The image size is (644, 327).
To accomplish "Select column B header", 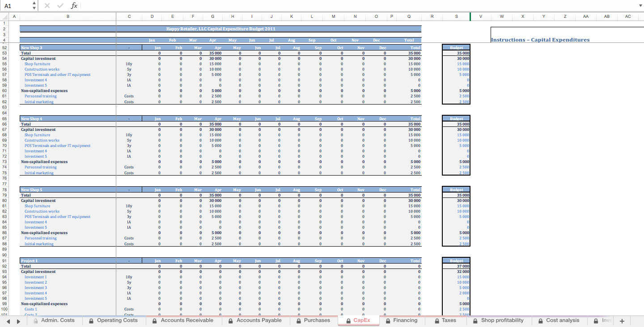I will point(68,17).
